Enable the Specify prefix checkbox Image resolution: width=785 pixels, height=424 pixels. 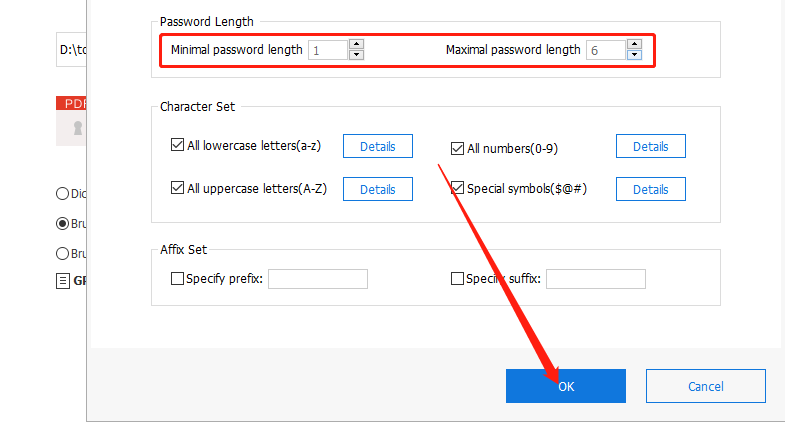click(178, 279)
